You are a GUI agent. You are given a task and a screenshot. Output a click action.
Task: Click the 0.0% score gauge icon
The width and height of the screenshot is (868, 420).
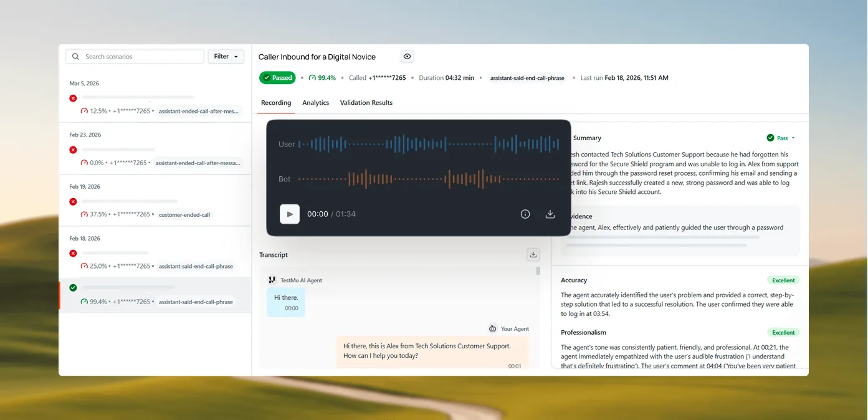[84, 163]
